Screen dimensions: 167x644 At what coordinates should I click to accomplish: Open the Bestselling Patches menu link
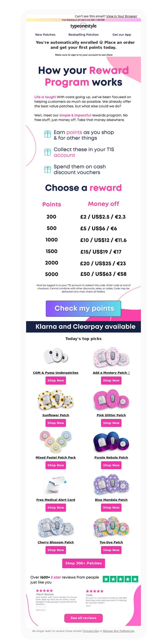coord(83,35)
